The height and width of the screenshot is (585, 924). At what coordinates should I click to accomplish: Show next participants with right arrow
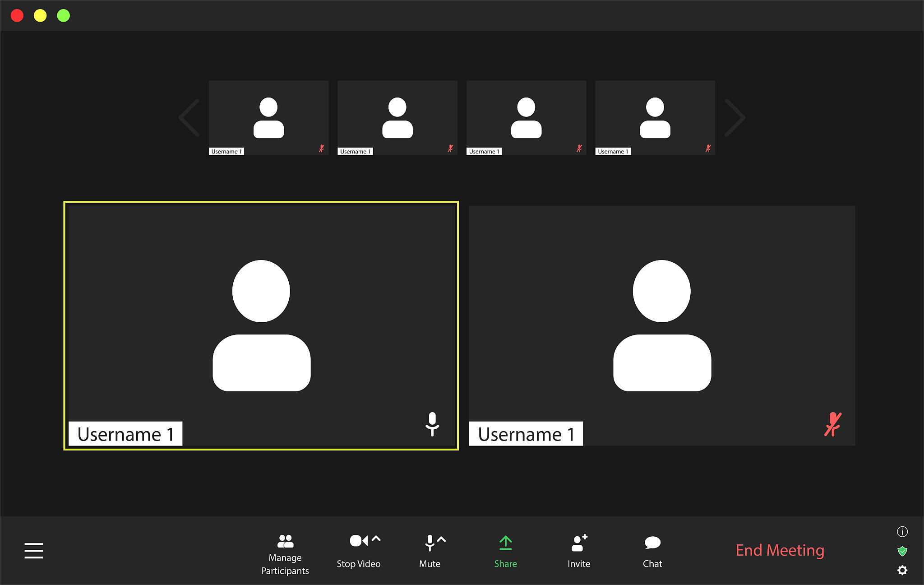click(x=735, y=118)
